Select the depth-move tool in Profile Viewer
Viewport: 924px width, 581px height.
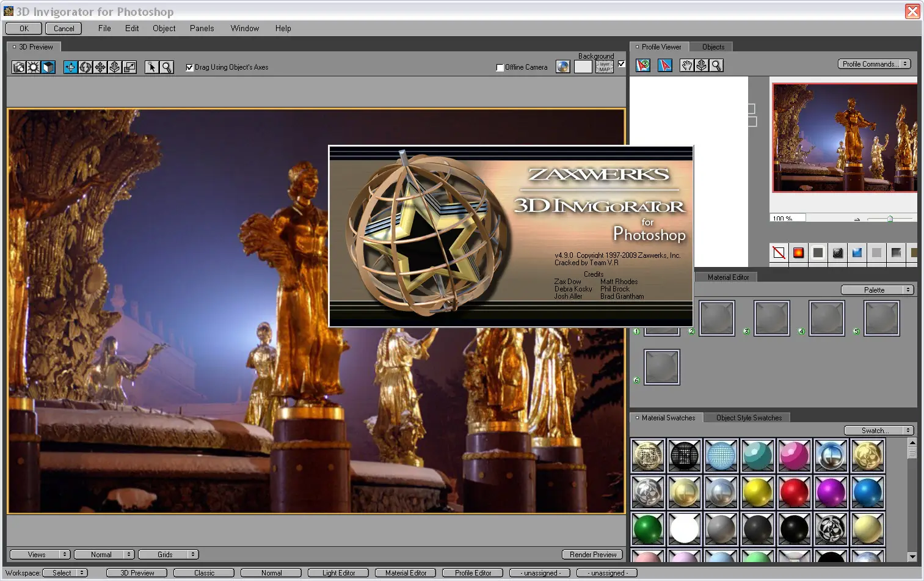702,65
